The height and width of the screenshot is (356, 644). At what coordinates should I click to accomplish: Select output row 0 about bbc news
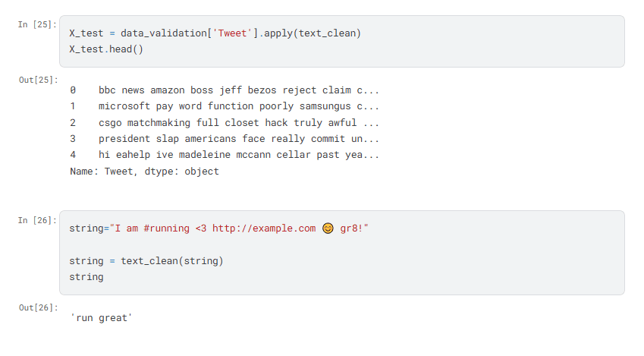click(225, 90)
